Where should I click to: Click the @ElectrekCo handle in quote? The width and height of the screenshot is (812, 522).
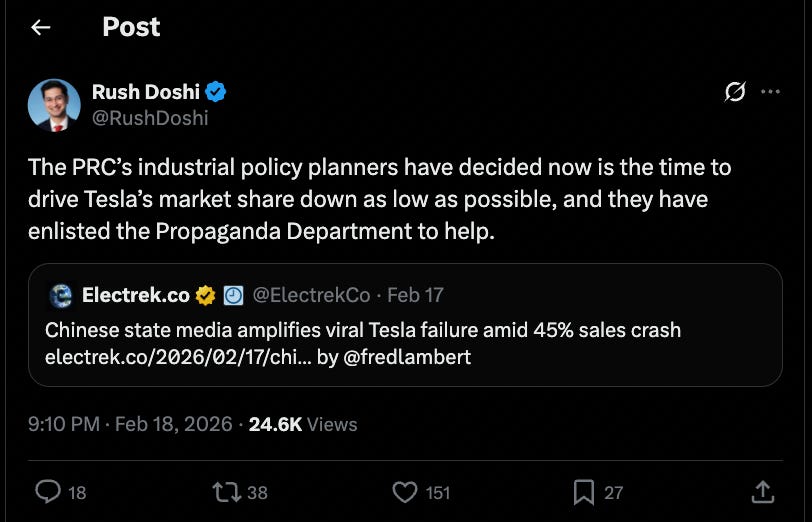(311, 295)
